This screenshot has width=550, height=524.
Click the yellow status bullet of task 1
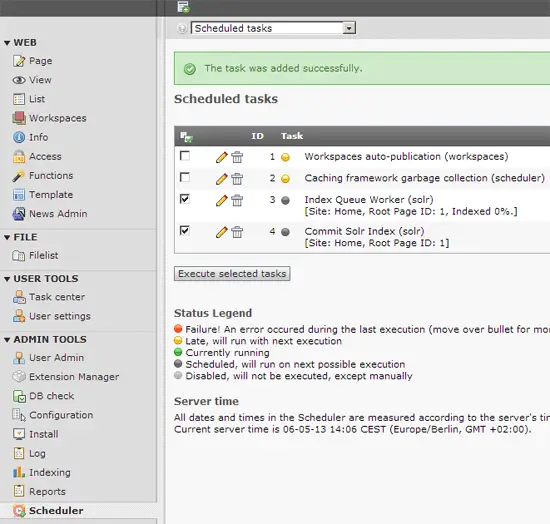tap(286, 157)
